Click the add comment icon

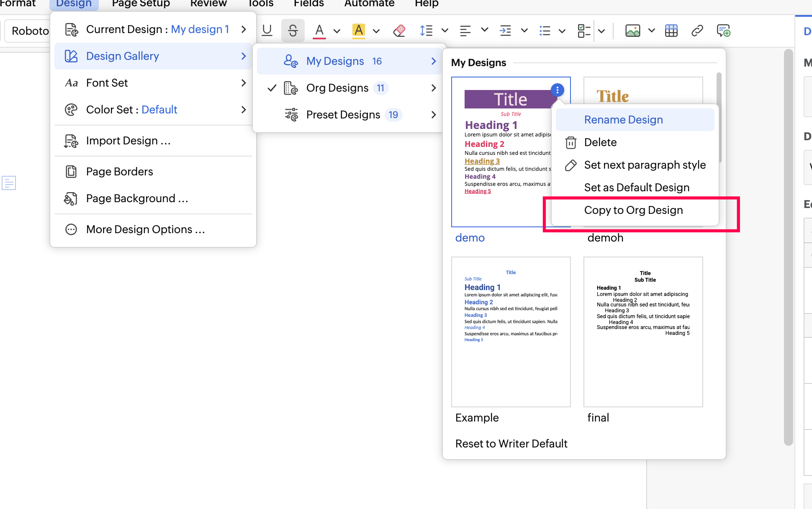[723, 31]
